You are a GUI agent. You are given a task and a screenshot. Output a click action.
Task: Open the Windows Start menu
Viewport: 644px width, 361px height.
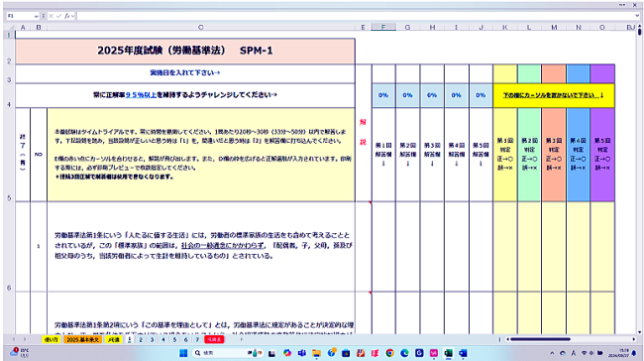tap(183, 353)
